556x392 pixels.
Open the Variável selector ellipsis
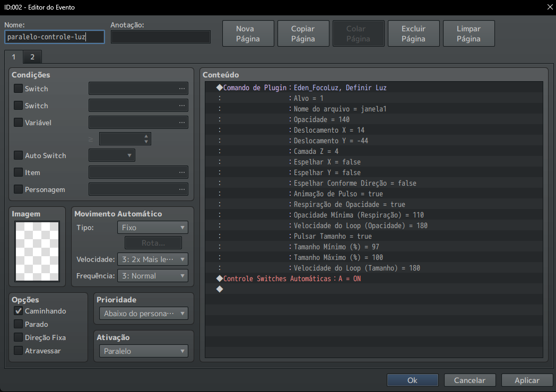coord(181,123)
